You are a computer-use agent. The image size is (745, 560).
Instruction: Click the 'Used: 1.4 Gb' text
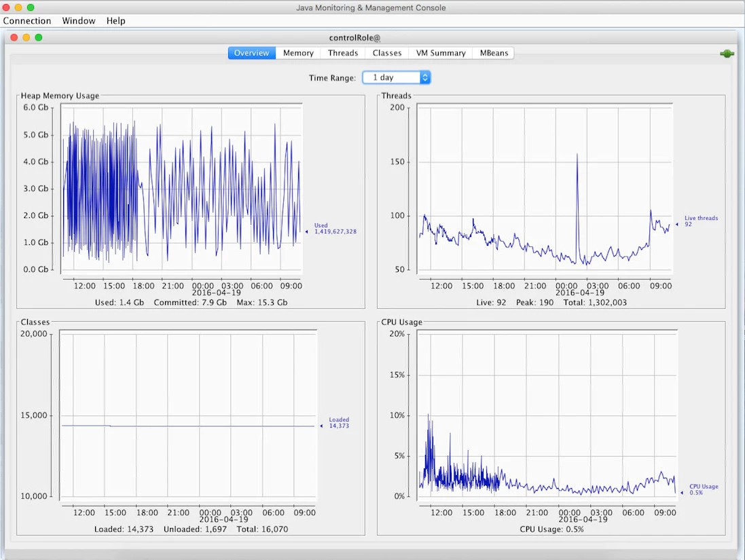point(120,303)
